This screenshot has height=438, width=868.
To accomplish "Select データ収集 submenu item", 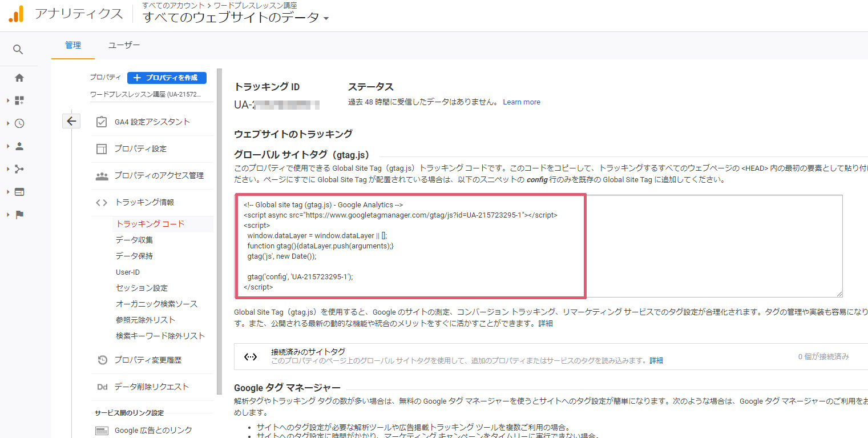I will click(x=134, y=240).
